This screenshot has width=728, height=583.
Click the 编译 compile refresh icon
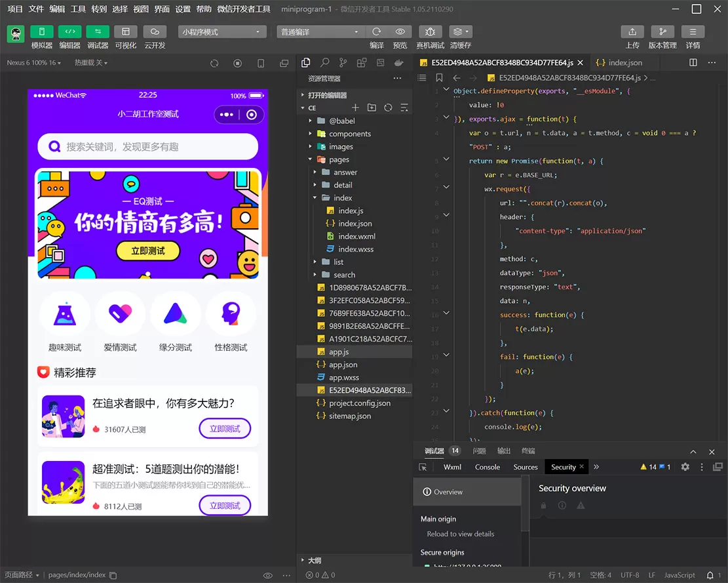[x=376, y=31]
